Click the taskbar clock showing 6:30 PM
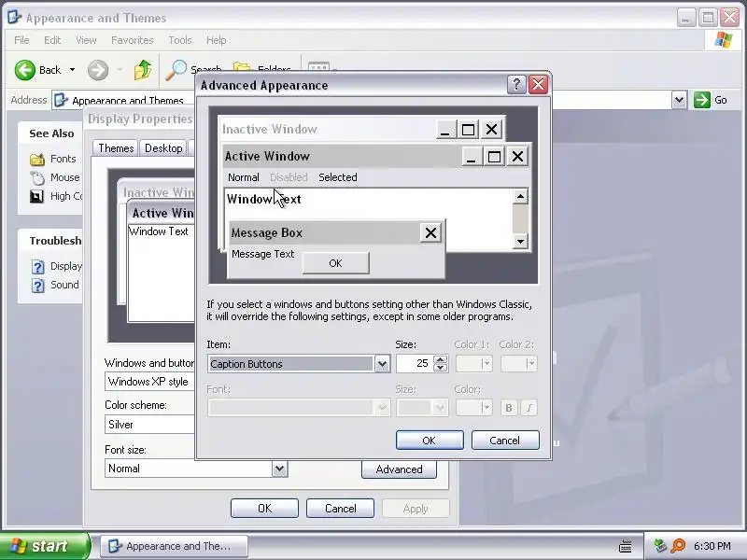This screenshot has height=560, width=747. [x=712, y=546]
